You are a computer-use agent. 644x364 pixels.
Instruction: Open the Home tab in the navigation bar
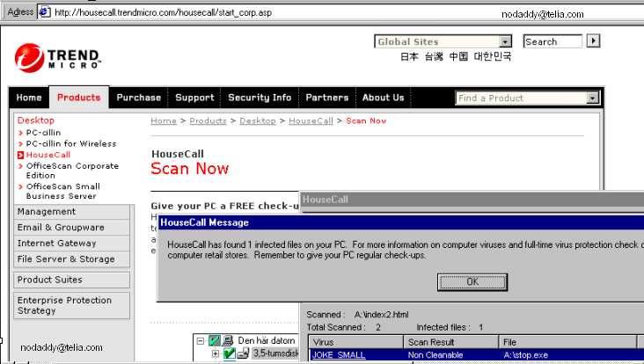coord(29,98)
